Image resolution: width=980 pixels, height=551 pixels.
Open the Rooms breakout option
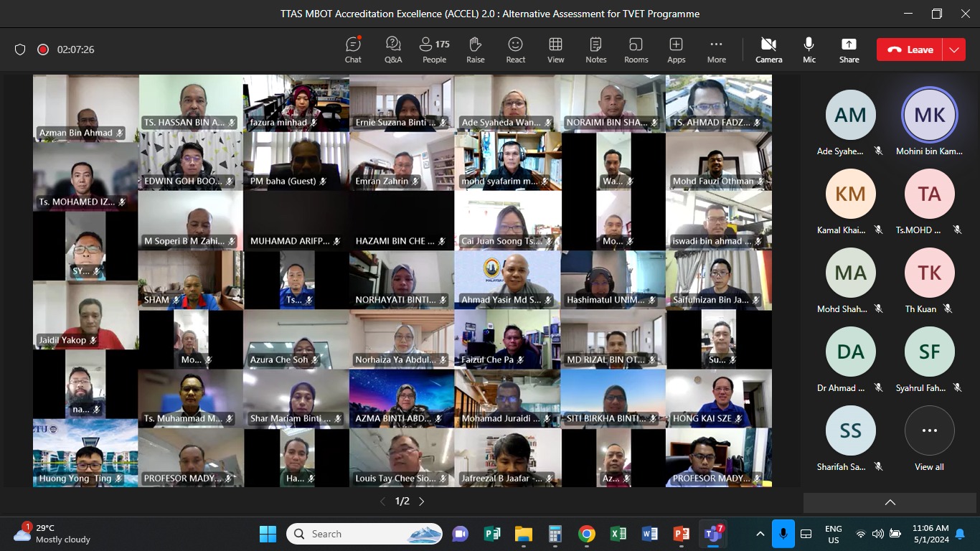(636, 50)
